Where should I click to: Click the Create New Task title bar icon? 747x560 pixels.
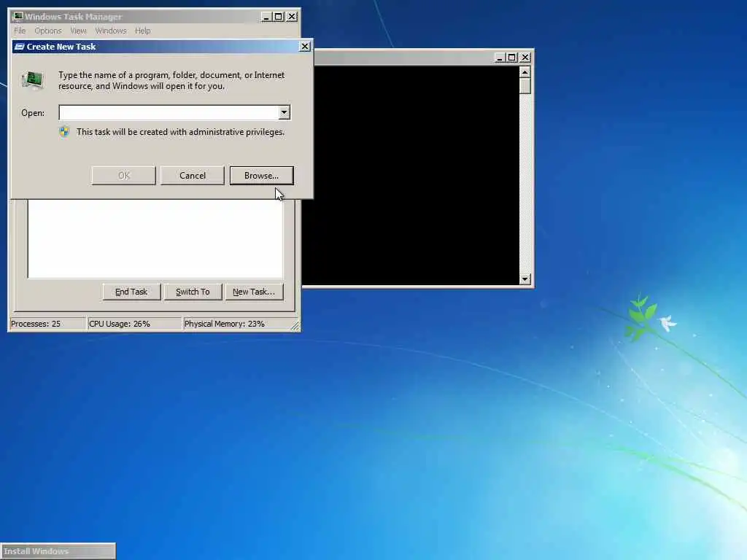20,46
